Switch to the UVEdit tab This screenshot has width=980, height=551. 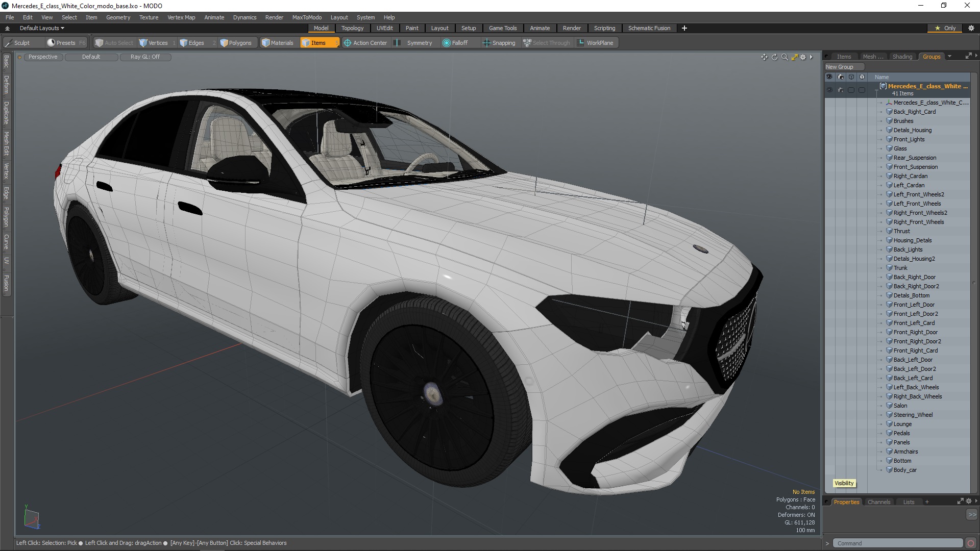pyautogui.click(x=384, y=28)
